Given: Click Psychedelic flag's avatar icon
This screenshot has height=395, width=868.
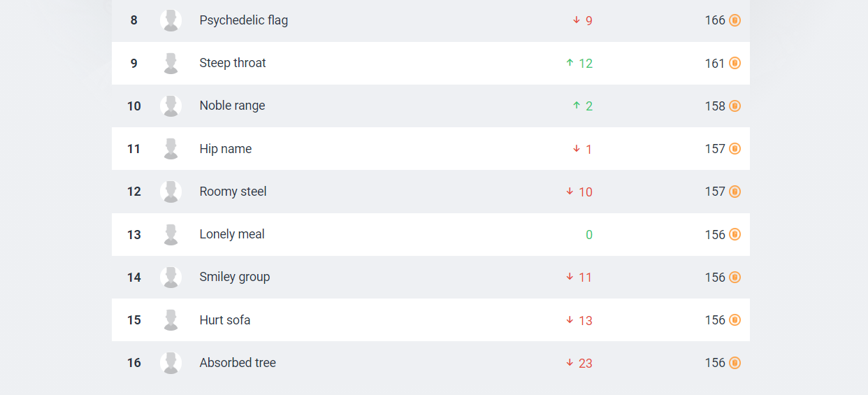Looking at the screenshot, I should [x=171, y=20].
